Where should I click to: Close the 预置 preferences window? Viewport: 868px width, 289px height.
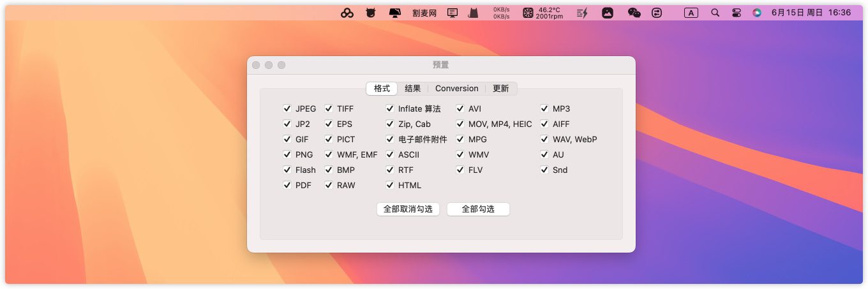pyautogui.click(x=256, y=65)
